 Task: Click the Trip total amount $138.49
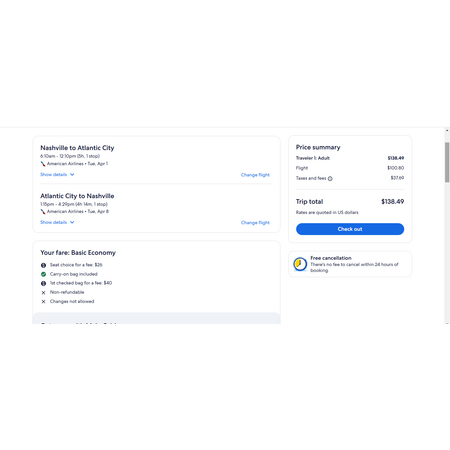(x=393, y=202)
